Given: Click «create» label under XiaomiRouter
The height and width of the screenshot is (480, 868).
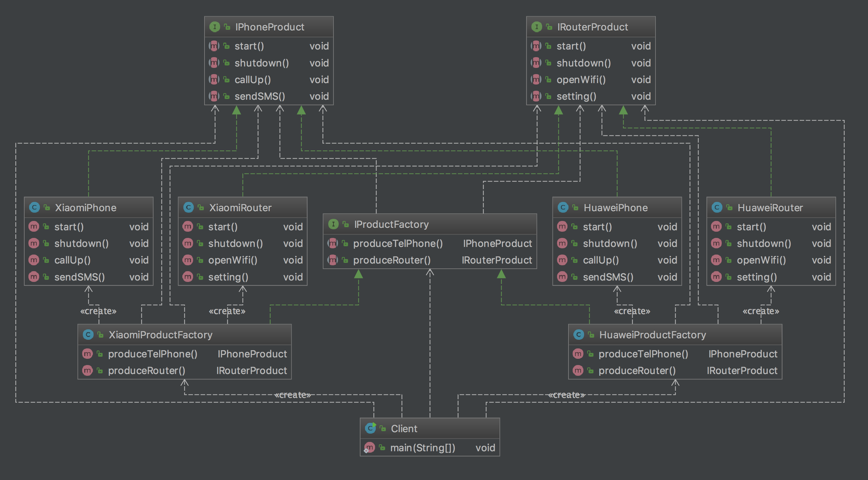Looking at the screenshot, I should pos(227,311).
